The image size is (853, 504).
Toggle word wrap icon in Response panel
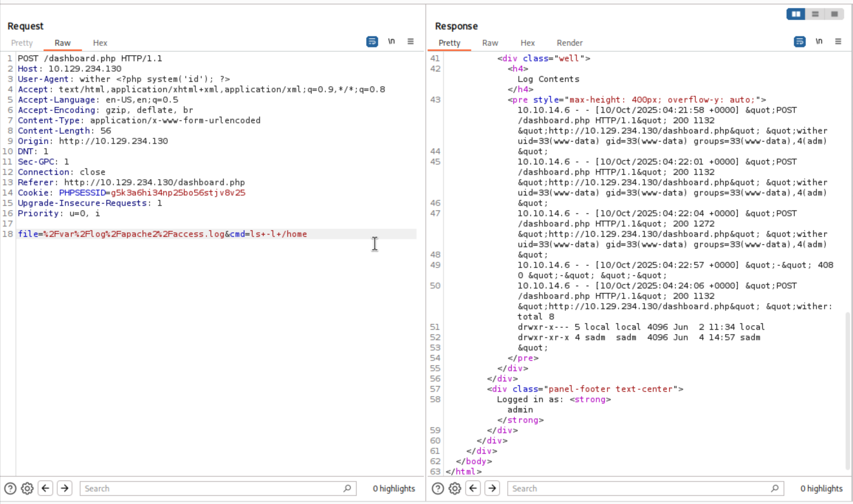click(799, 41)
